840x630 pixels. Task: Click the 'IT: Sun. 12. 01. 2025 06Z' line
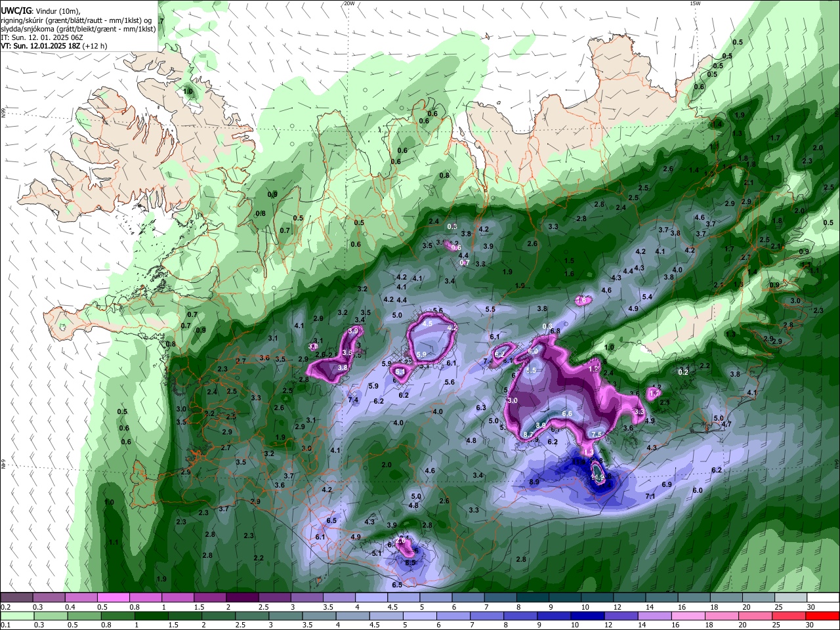43,38
